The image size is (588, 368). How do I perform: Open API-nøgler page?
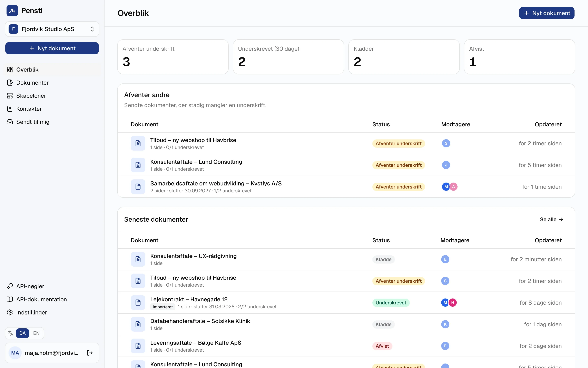point(52,286)
